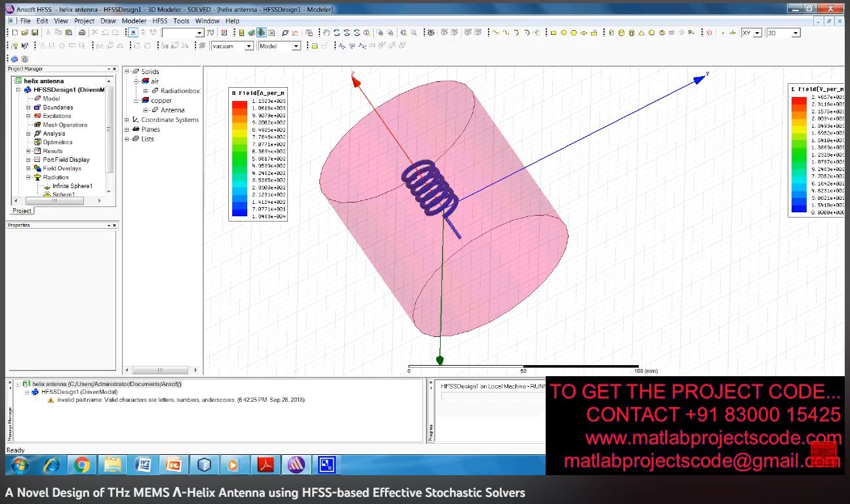Image resolution: width=850 pixels, height=504 pixels.
Task: Activate the Pan hand tool
Action: pyautogui.click(x=326, y=33)
